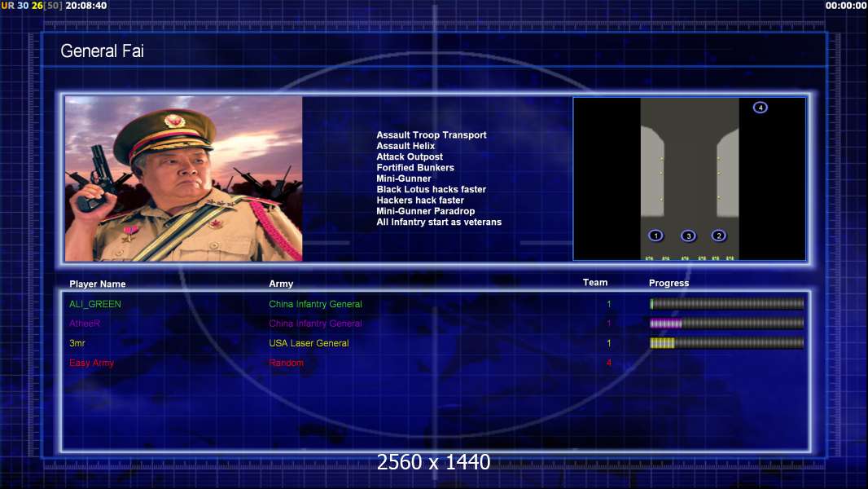Select player name AtheeR

[85, 324]
